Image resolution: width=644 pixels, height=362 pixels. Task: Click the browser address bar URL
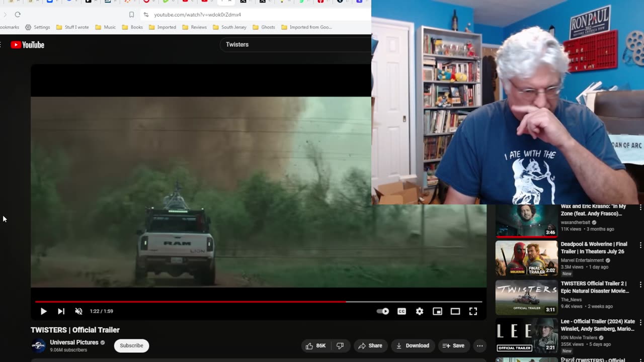197,15
